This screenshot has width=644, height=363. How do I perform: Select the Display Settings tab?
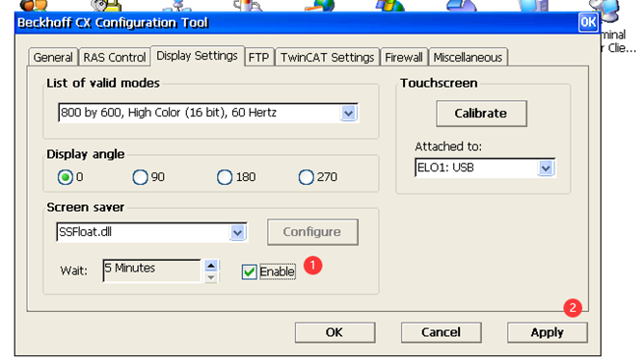[x=197, y=56]
